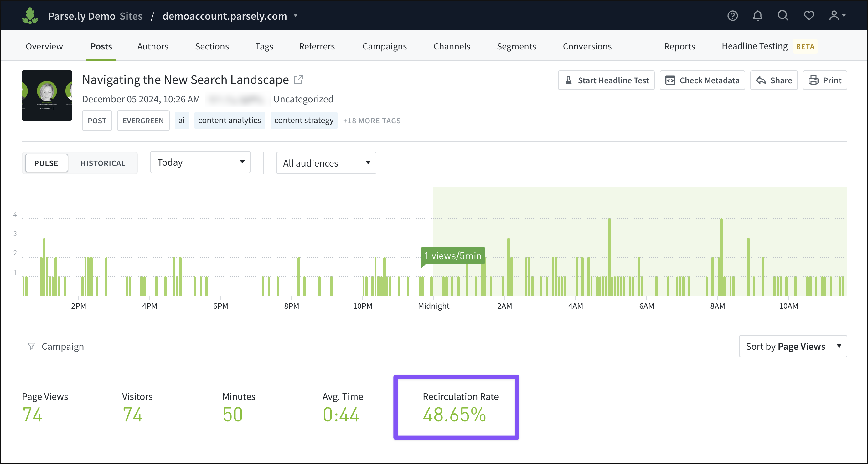
Task: Click the Avg. Time 0:44 metric
Action: coord(341,415)
